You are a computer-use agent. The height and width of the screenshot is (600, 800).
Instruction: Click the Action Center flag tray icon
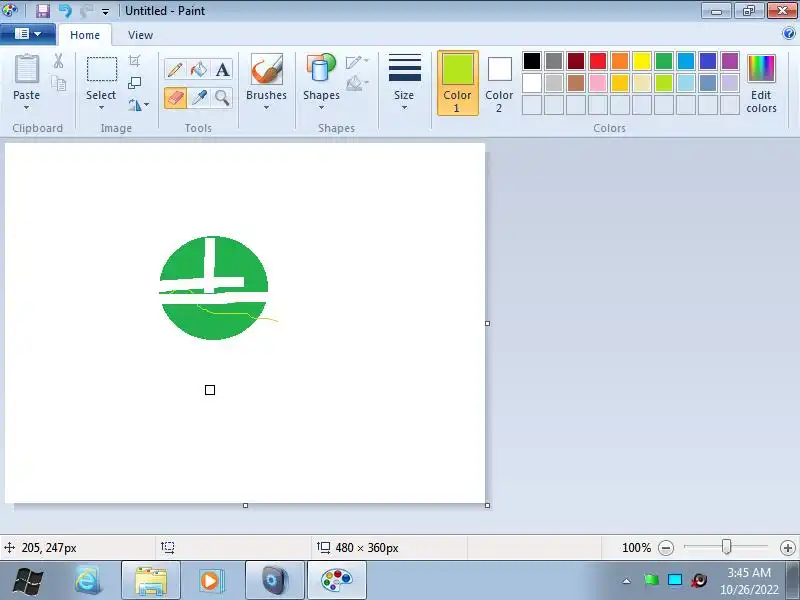651,580
